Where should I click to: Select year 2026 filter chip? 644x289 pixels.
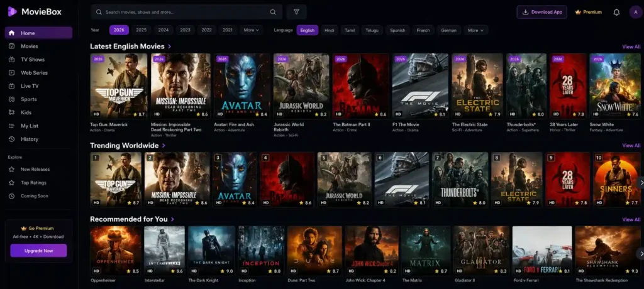pos(119,30)
